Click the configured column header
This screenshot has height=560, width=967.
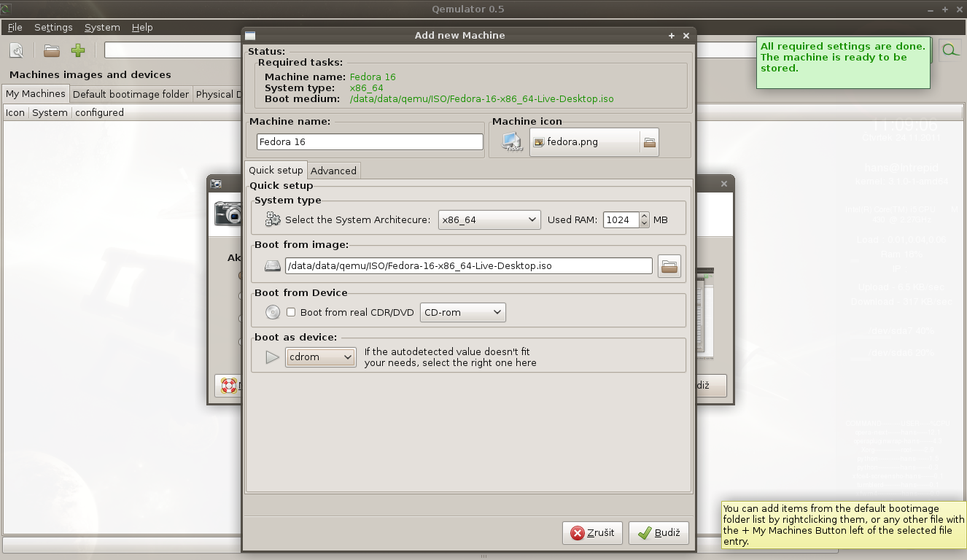99,112
